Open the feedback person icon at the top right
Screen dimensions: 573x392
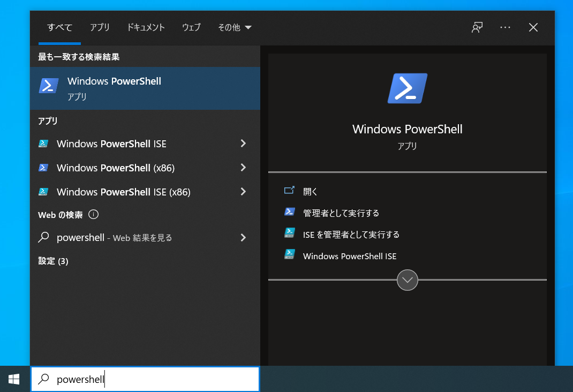tap(477, 27)
